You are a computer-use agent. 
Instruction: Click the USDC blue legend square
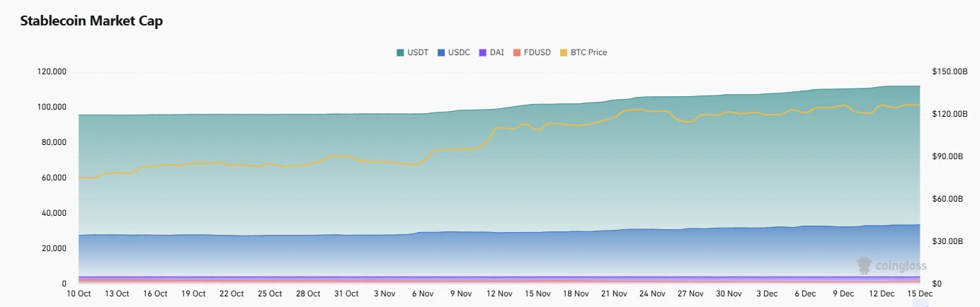pos(441,52)
